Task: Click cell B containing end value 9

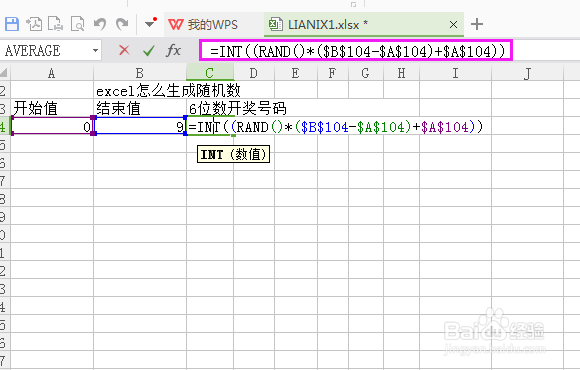Action: [140, 127]
